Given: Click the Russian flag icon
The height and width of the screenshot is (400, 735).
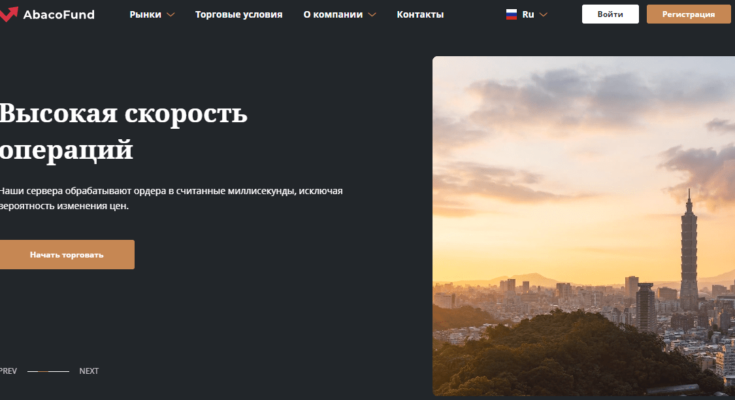Looking at the screenshot, I should [x=511, y=15].
